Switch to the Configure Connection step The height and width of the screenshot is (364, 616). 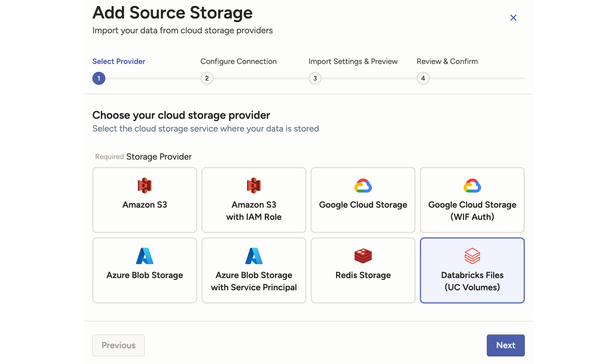[238, 61]
